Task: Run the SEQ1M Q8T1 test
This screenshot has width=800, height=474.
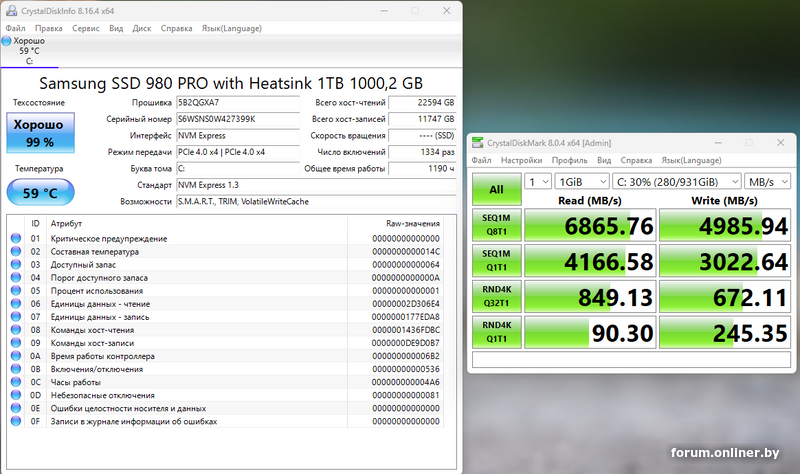Action: click(x=496, y=225)
